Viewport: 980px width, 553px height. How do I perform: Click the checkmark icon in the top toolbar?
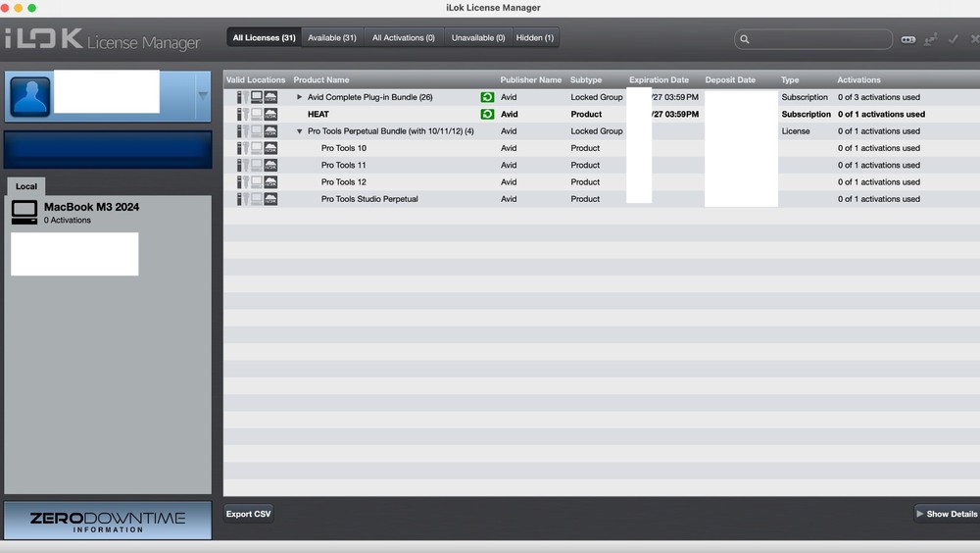pos(953,39)
